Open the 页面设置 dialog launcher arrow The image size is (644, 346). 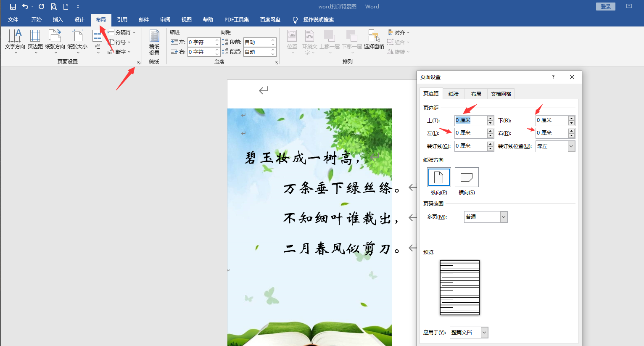(138, 63)
